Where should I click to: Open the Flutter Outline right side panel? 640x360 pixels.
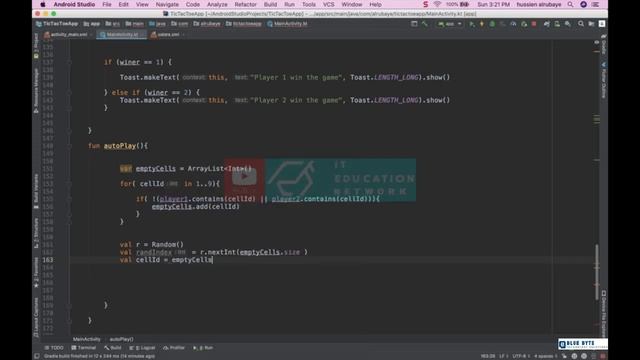tap(604, 80)
